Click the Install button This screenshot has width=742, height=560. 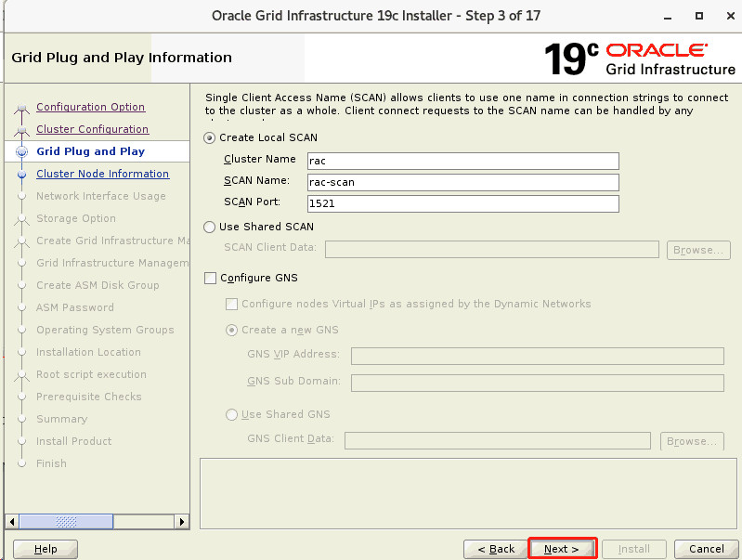pyautogui.click(x=634, y=549)
